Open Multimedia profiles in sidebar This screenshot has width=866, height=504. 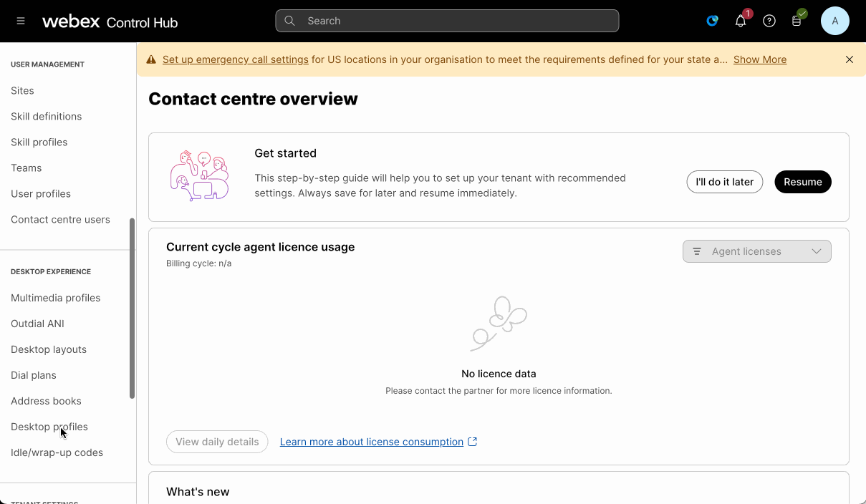(x=55, y=298)
